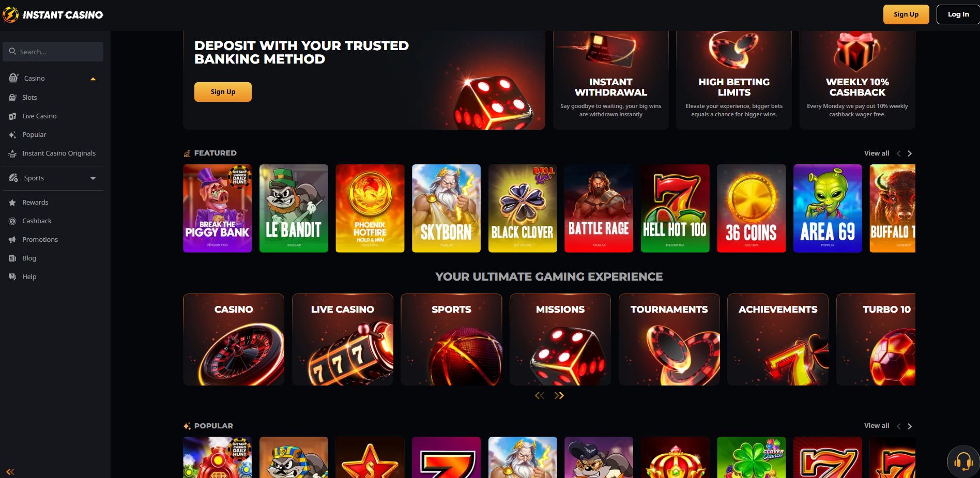The height and width of the screenshot is (478, 980).
Task: Focus the Search input field
Action: [53, 52]
